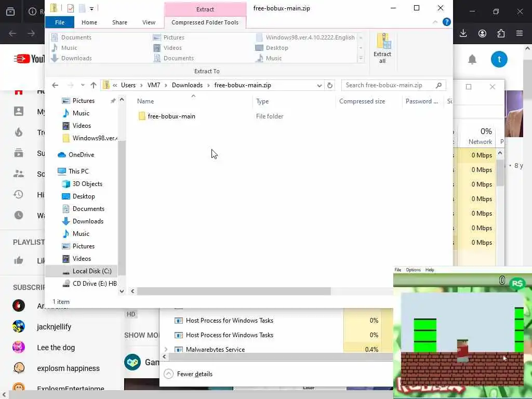Select the Compressed Folder Tools tab
This screenshot has width=532, height=399.
205,22
